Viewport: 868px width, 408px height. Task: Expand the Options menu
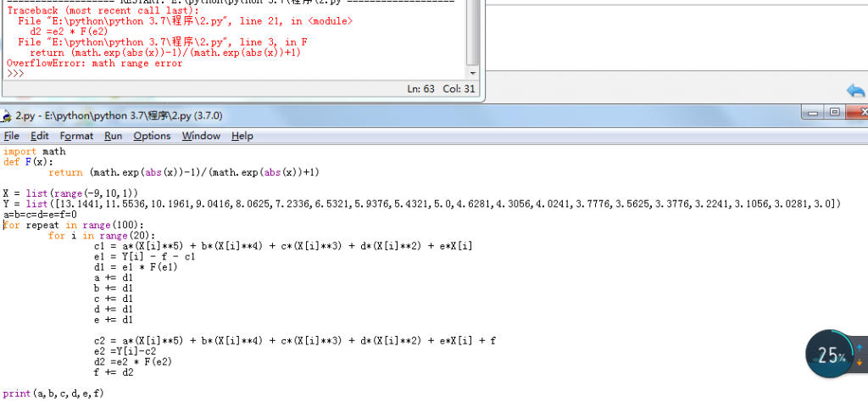tap(152, 136)
